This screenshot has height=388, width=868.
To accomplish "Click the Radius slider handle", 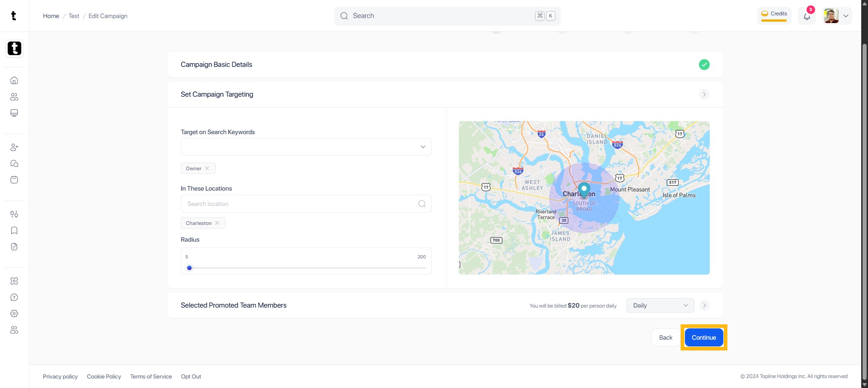I will point(189,268).
